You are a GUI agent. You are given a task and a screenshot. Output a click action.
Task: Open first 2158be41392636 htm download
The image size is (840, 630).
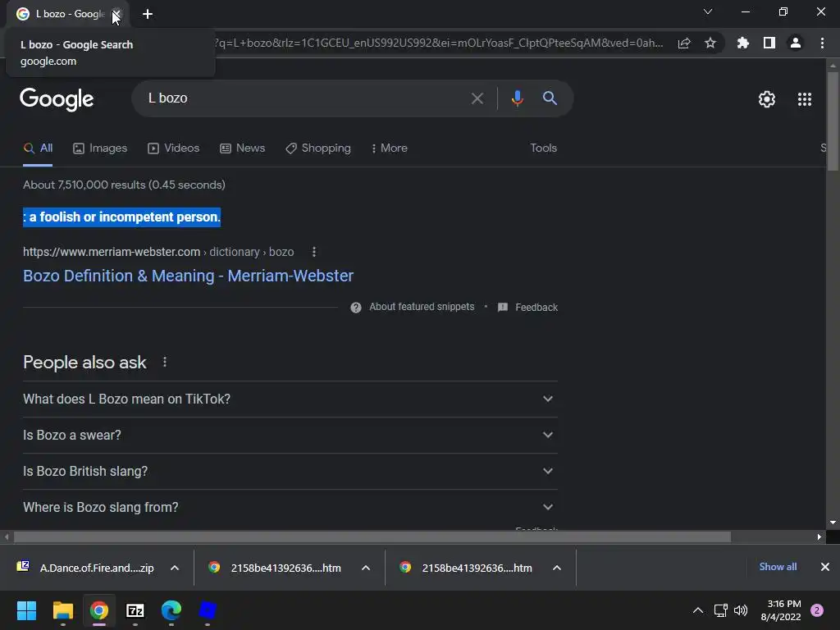pos(275,568)
